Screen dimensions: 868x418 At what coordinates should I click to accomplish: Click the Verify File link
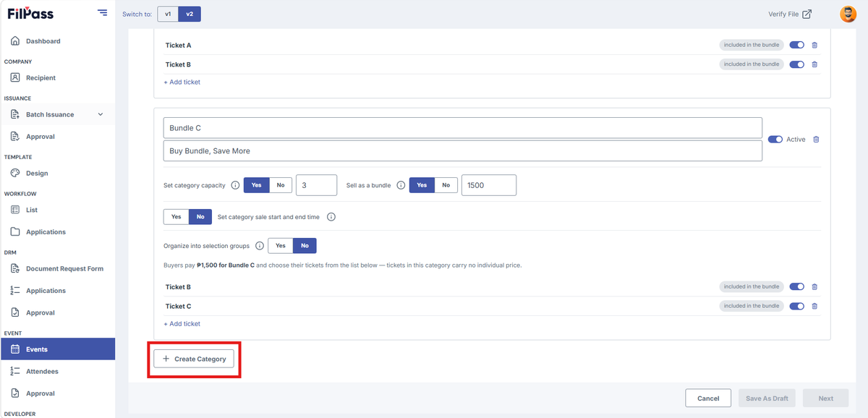tap(790, 14)
